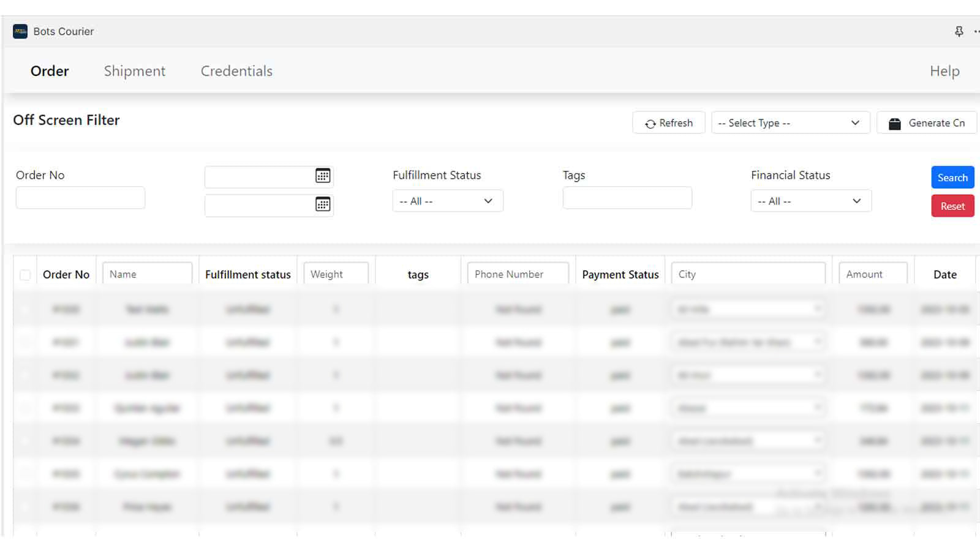Viewport: 980px width, 551px height.
Task: Switch to the Shipment tab
Action: tap(135, 71)
